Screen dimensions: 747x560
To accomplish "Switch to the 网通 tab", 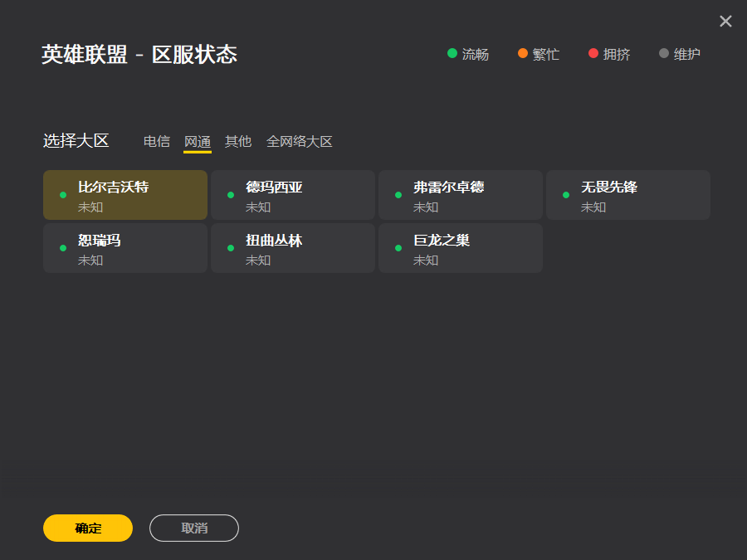I will click(198, 141).
